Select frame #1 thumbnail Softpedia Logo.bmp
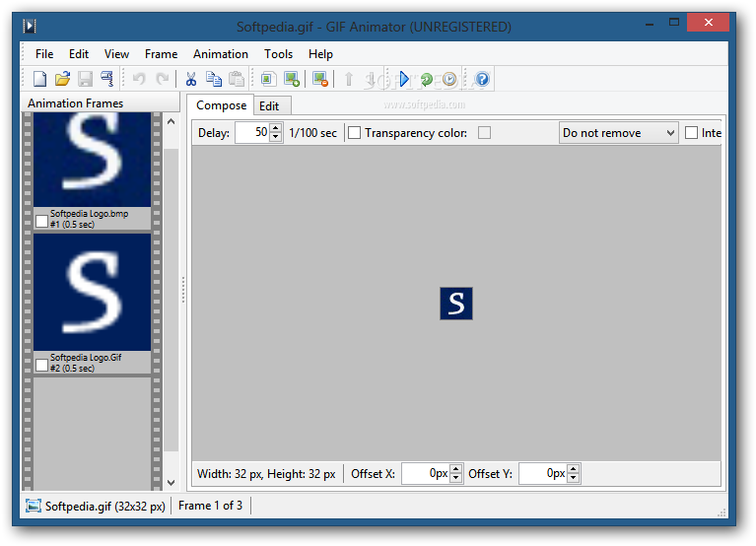Screen dimensions: 756x546 [92, 160]
